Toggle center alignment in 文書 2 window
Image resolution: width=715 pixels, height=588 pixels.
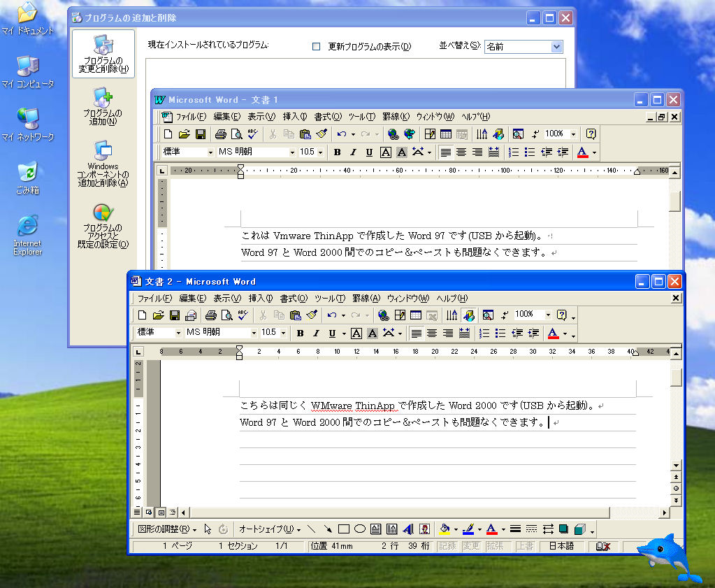(x=431, y=334)
